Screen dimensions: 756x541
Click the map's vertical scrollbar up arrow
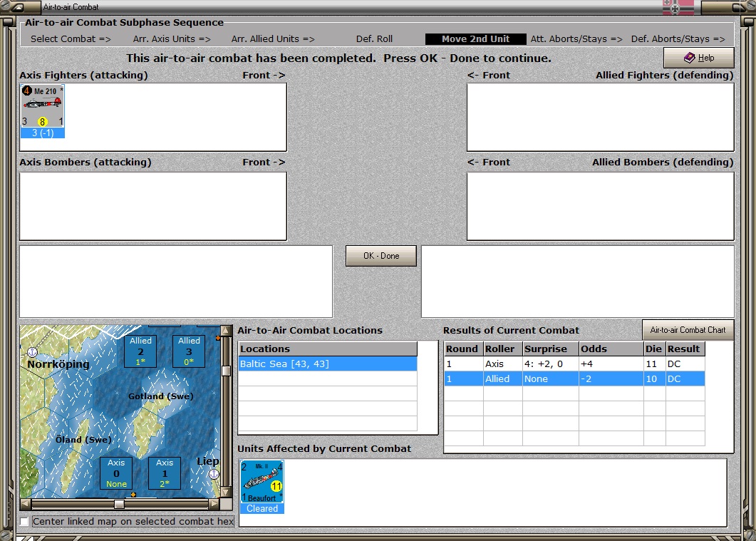pyautogui.click(x=226, y=331)
